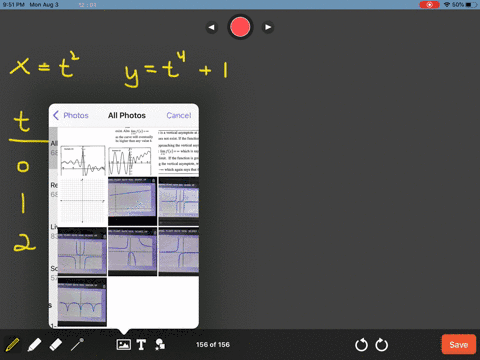Undo the last stroke
Image resolution: width=480 pixels, height=360 pixels.
click(x=361, y=345)
